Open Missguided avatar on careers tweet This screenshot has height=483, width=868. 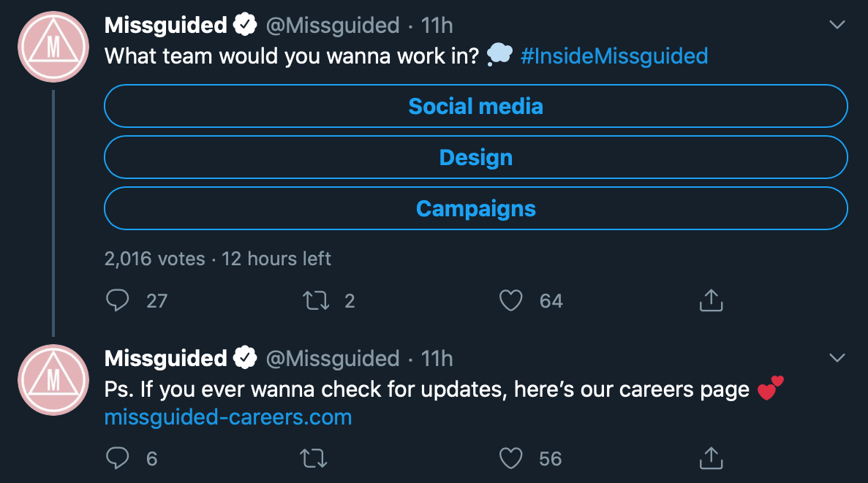coord(53,380)
